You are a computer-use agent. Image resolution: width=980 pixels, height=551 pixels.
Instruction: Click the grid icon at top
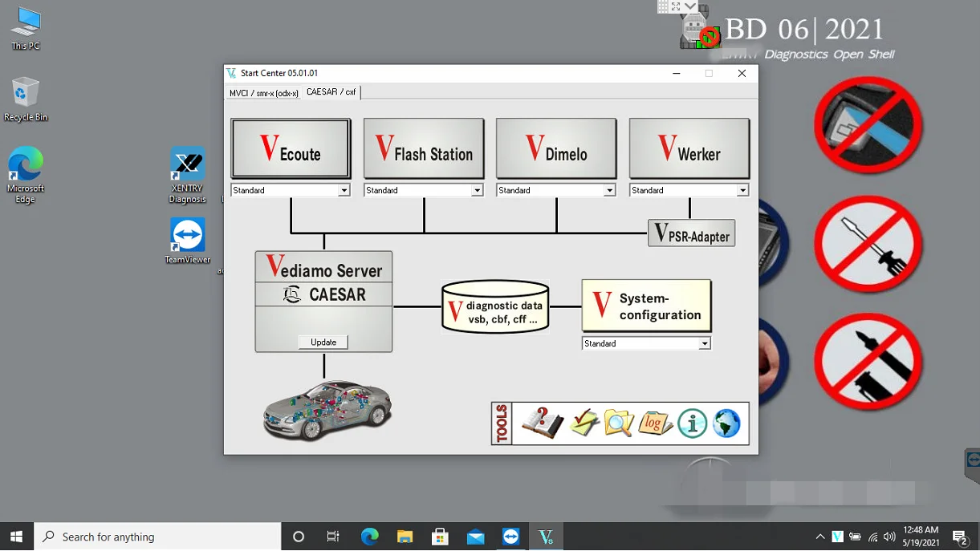coord(663,6)
